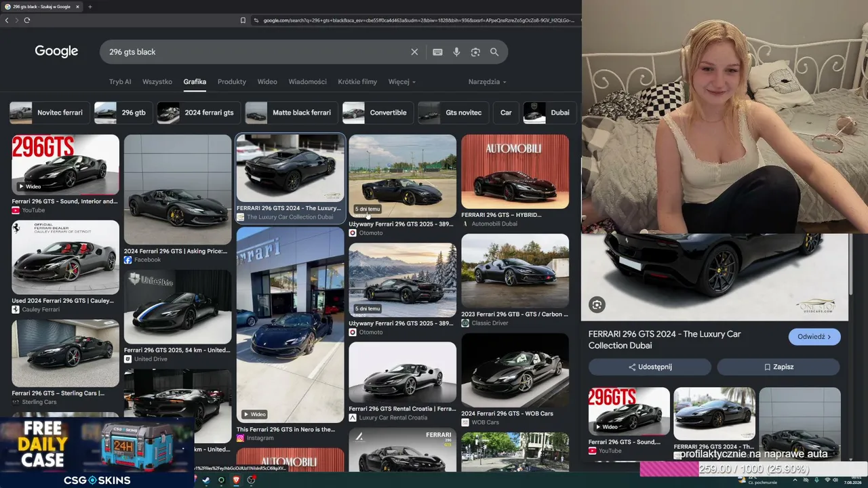868x488 pixels.
Task: Open the Cauley Ferrari used 2024 image
Action: (65, 258)
